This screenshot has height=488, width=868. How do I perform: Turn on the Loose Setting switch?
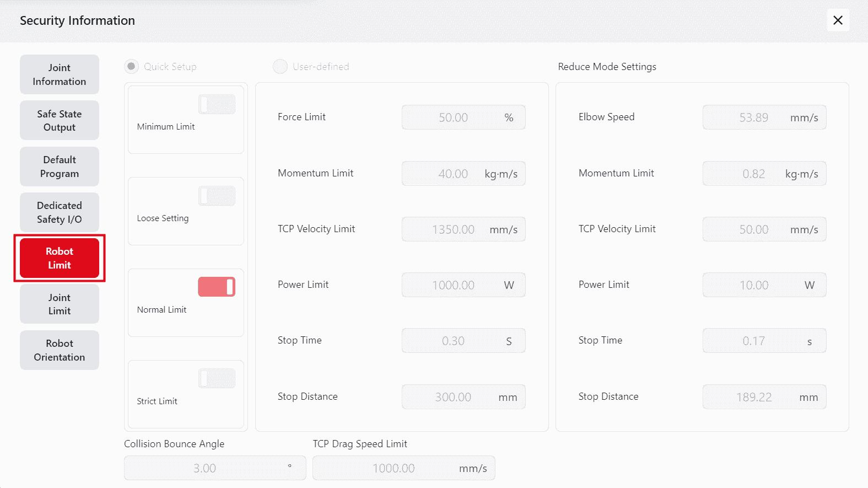pyautogui.click(x=217, y=196)
